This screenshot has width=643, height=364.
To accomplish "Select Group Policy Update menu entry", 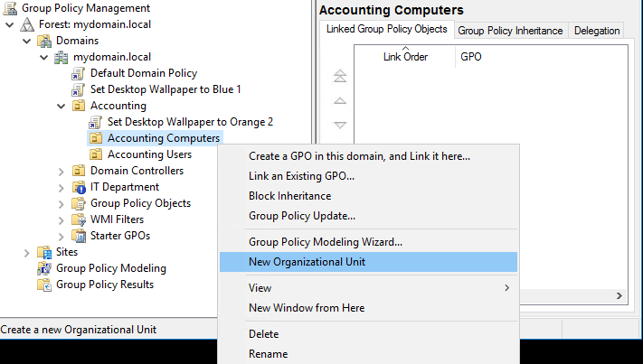I will point(368,216).
